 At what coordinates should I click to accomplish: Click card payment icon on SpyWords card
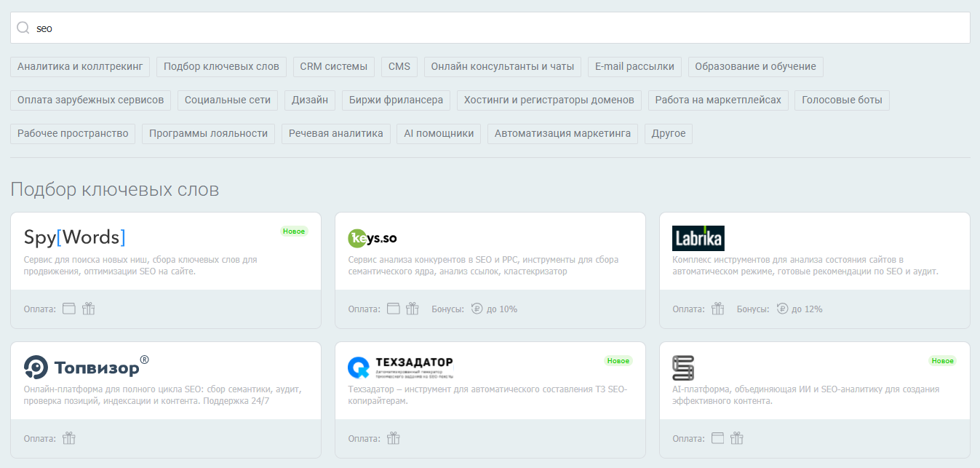[x=68, y=308]
